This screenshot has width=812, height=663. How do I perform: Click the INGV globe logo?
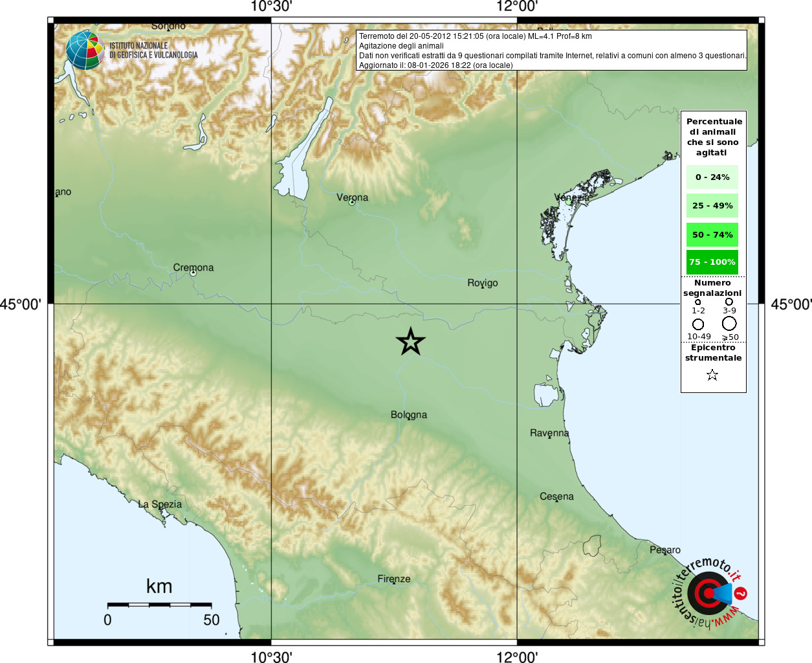[x=85, y=50]
